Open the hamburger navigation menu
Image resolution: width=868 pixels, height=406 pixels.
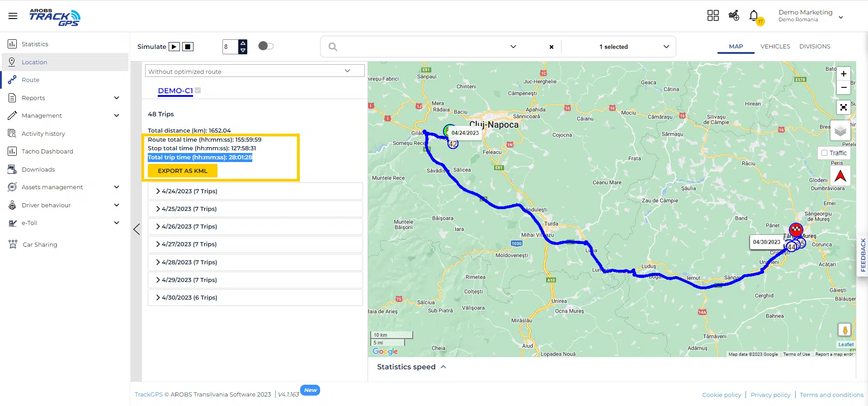(x=13, y=16)
